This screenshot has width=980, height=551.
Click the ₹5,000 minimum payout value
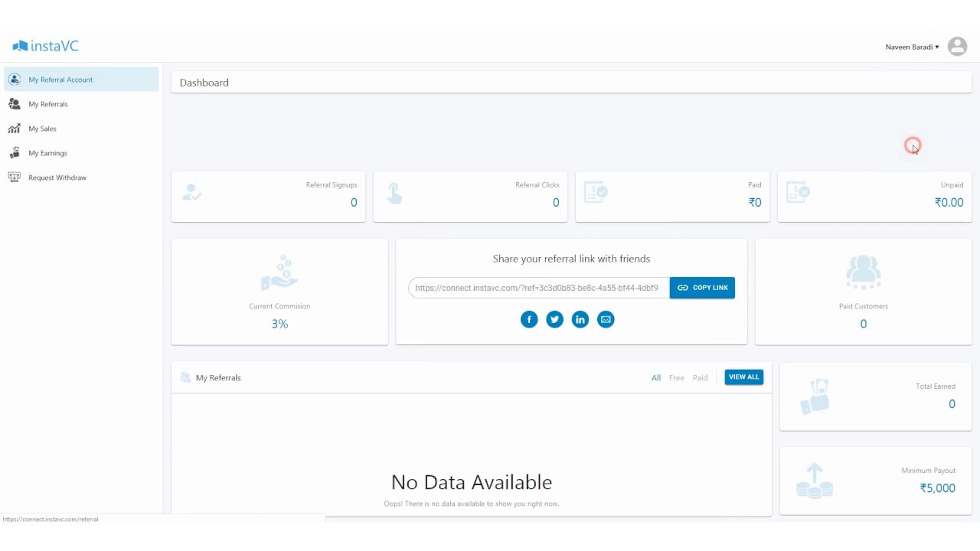click(x=938, y=488)
